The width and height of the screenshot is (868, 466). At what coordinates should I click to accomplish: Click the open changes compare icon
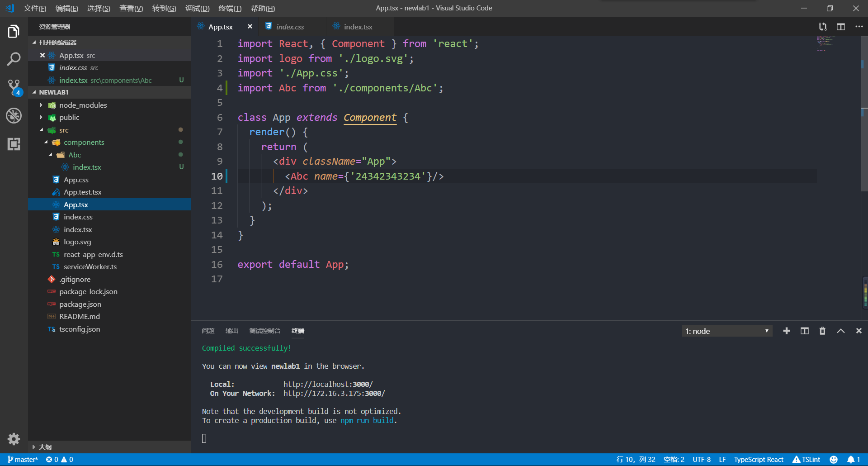(823, 27)
